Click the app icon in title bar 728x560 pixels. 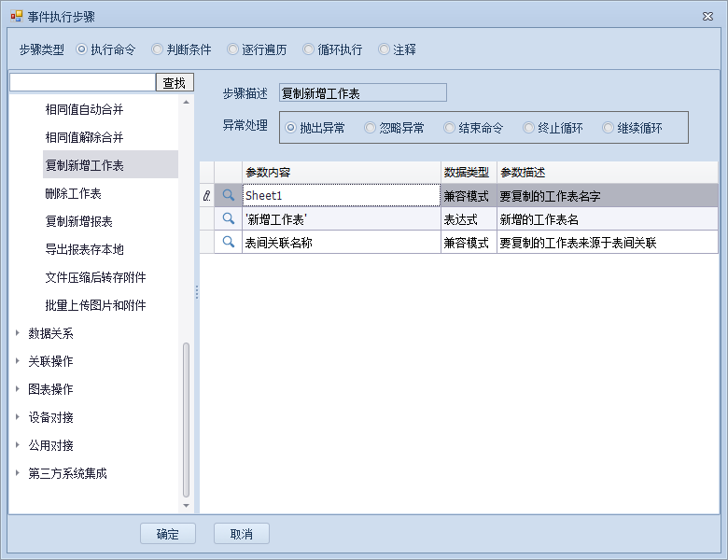click(16, 17)
